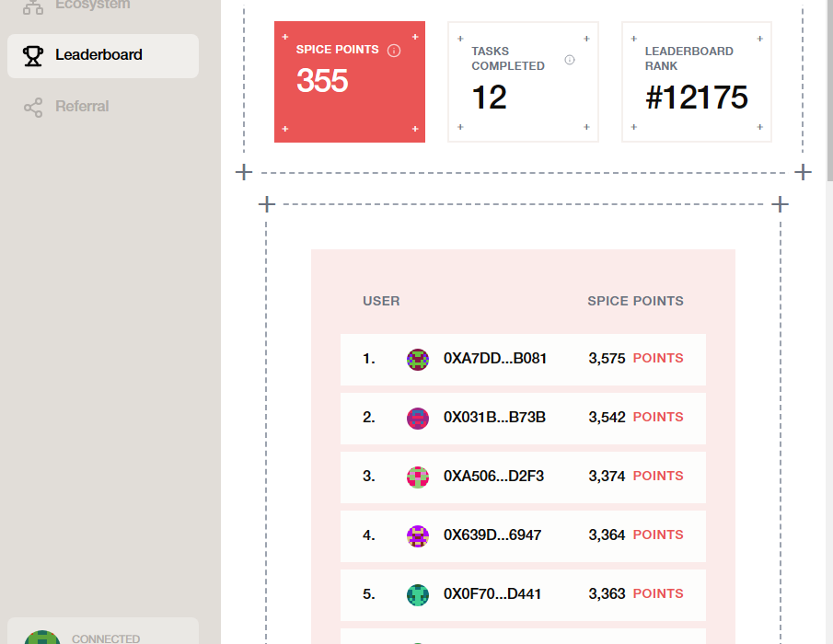This screenshot has width=833, height=644.
Task: Select the Leaderboard menu item
Action: 103,56
